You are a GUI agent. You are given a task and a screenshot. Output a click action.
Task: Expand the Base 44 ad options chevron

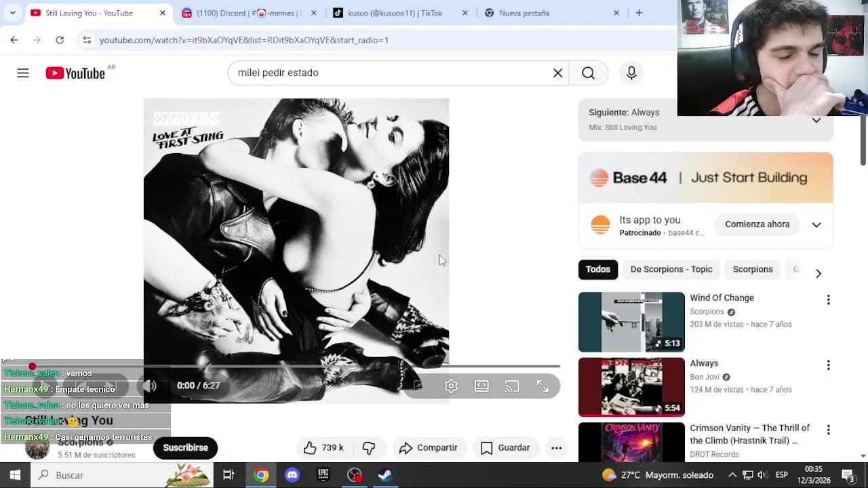[816, 224]
